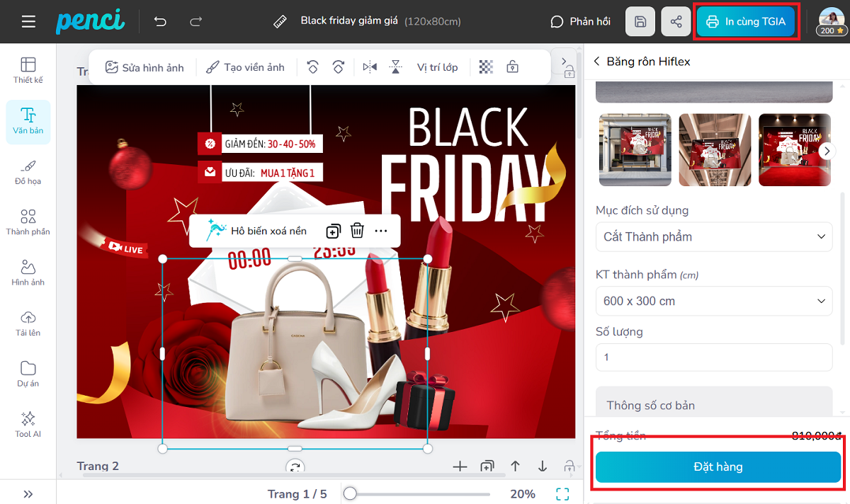The image size is (850, 504).
Task: Click the save design icon
Action: (640, 22)
